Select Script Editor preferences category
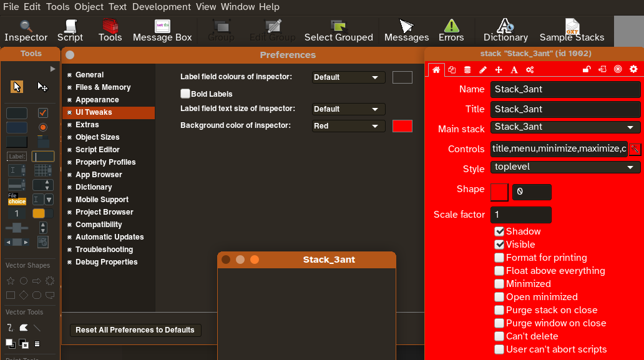 coord(109,150)
